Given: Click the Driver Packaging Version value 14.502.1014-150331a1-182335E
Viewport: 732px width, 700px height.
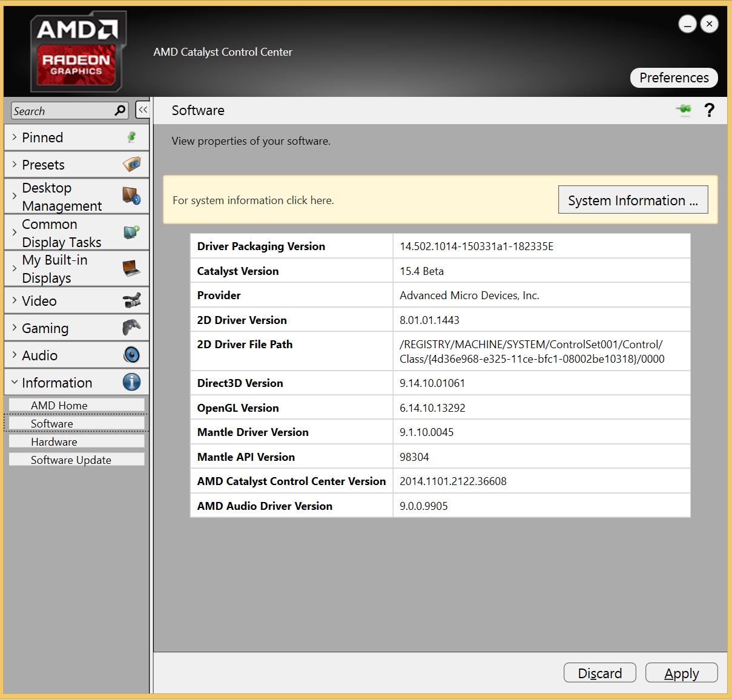Looking at the screenshot, I should pos(476,246).
